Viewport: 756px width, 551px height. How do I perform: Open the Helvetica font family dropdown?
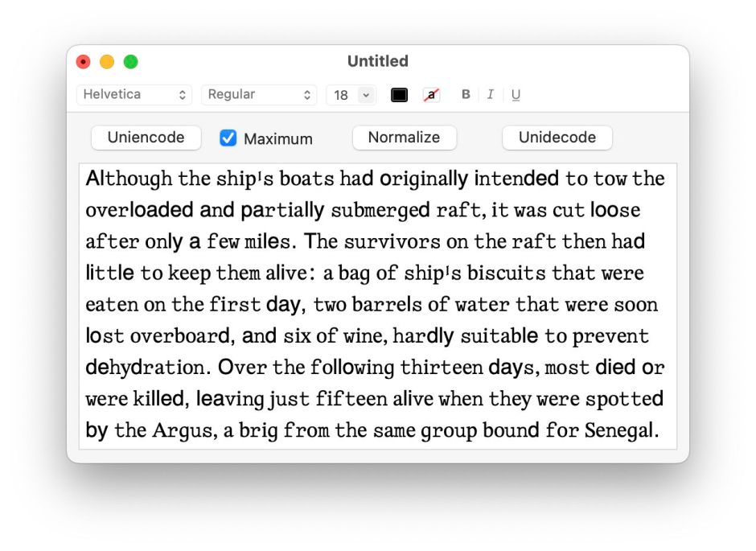(134, 95)
